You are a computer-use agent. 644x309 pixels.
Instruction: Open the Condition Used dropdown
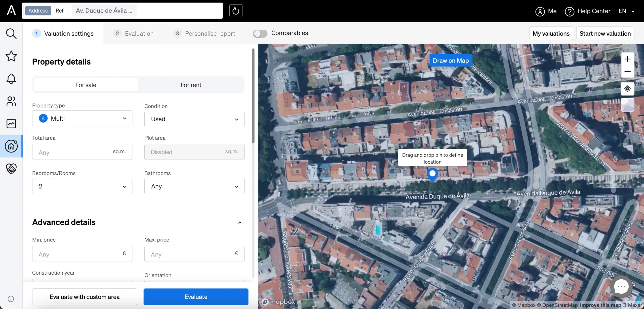click(194, 119)
